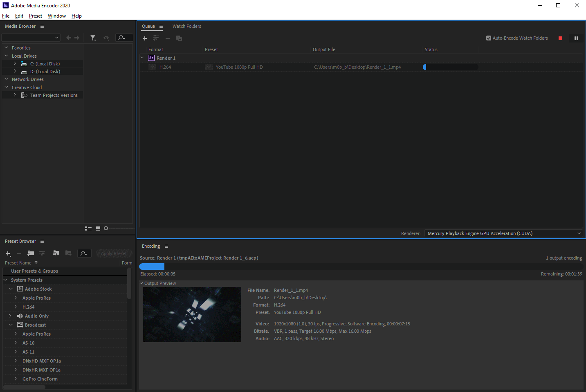Collapse the Render 1 queue item
586x392 pixels.
pyautogui.click(x=142, y=58)
